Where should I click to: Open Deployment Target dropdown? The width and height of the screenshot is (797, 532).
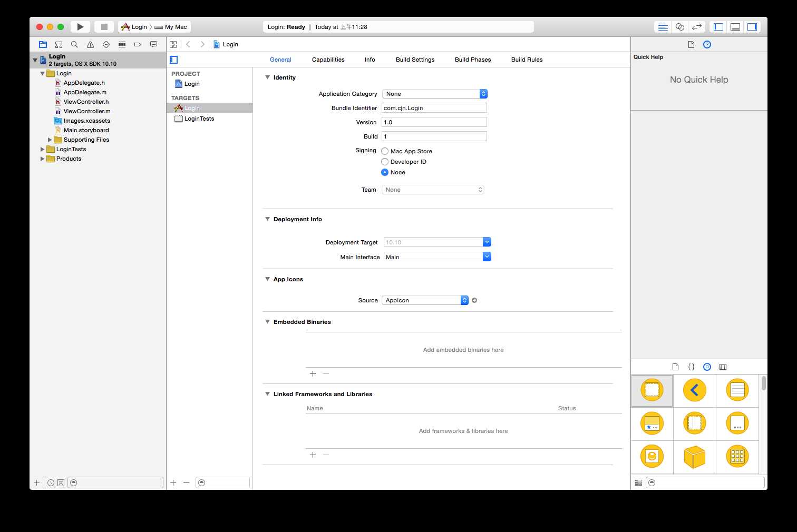pos(487,242)
